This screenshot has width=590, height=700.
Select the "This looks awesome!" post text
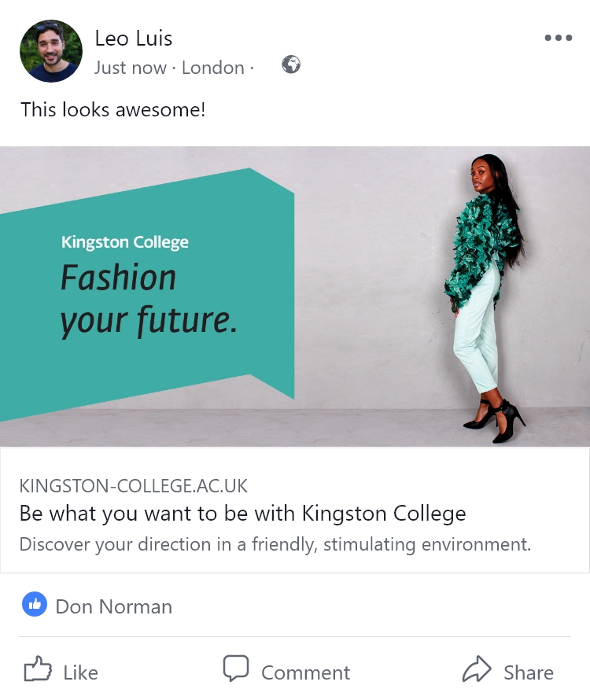112,109
